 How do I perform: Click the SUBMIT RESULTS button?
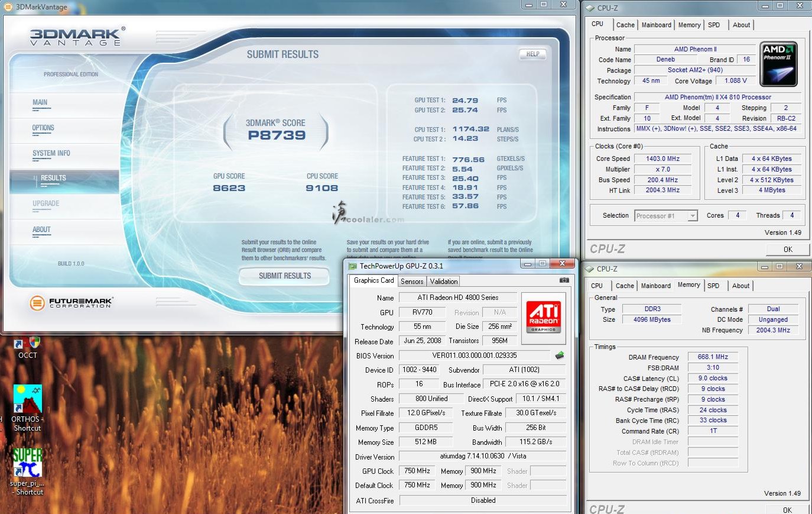[285, 276]
